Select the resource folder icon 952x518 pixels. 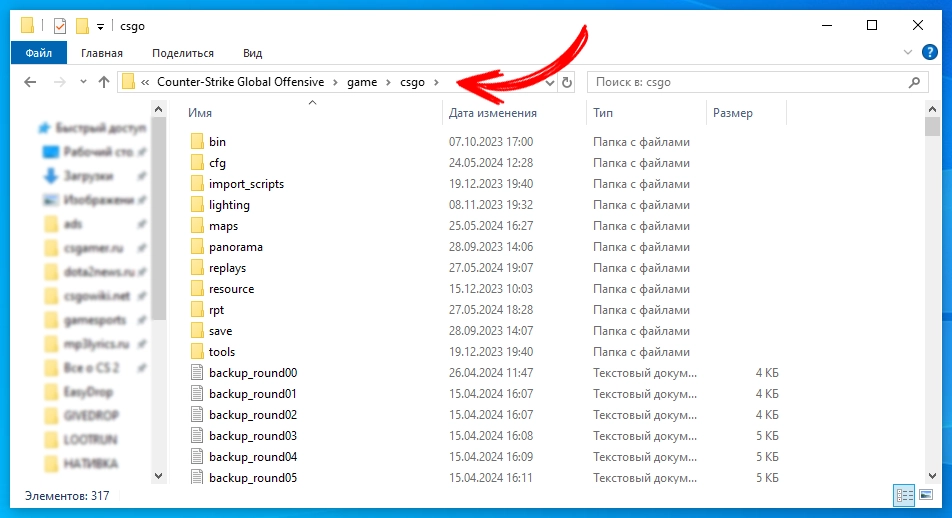pyautogui.click(x=197, y=288)
